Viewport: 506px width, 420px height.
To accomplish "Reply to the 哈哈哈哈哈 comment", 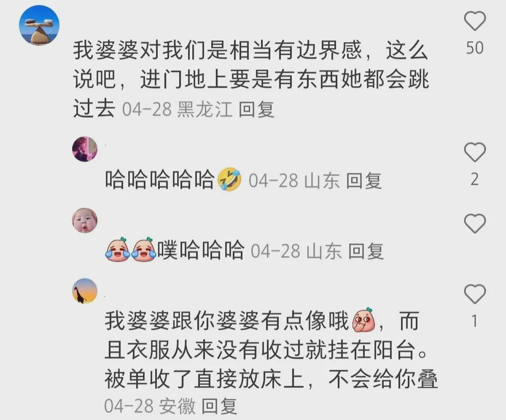I will point(364,181).
